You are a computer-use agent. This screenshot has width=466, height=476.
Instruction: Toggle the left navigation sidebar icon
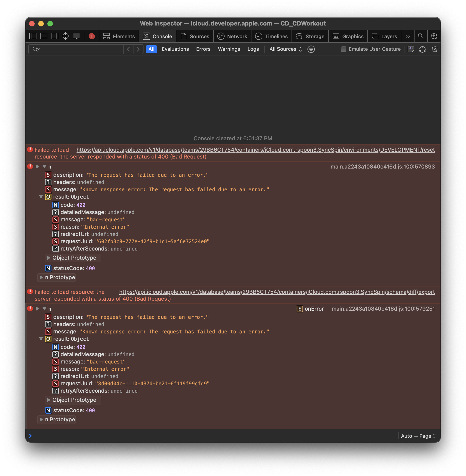pos(33,36)
